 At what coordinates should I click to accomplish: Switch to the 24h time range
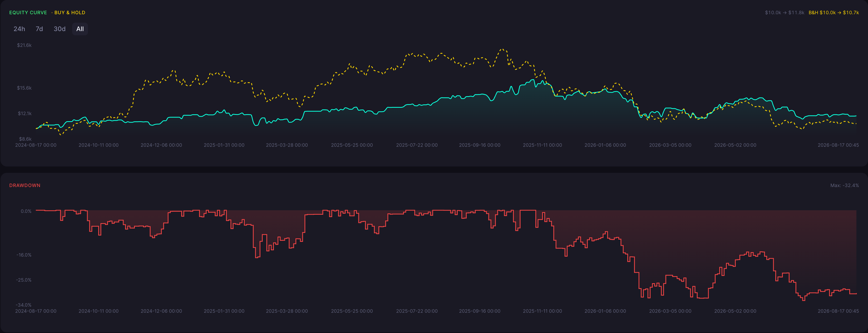(19, 29)
